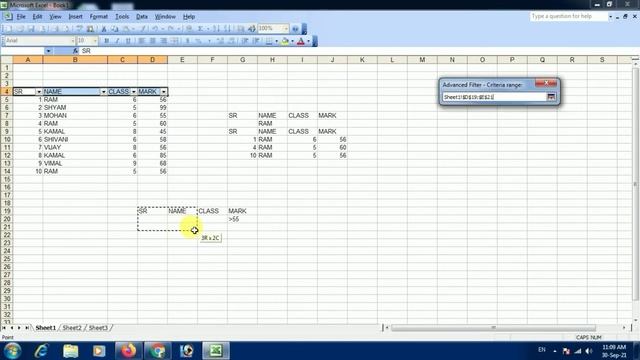The width and height of the screenshot is (640, 360).
Task: Open the font size 10 dropdown
Action: point(95,41)
